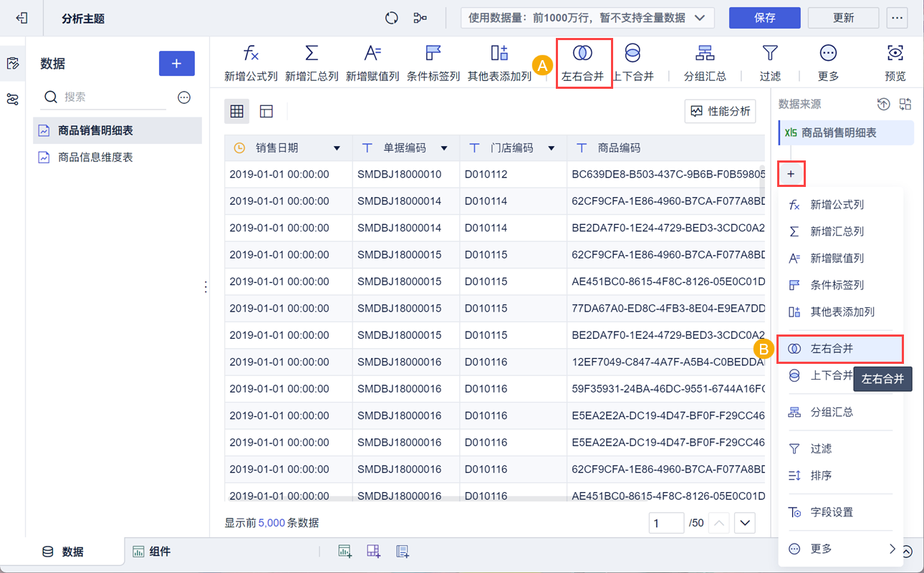Choose 条件标签列 from the step dropdown menu

839,285
